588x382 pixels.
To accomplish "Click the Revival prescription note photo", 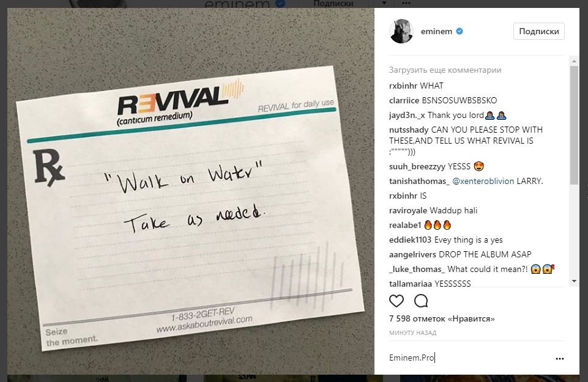I will click(191, 191).
